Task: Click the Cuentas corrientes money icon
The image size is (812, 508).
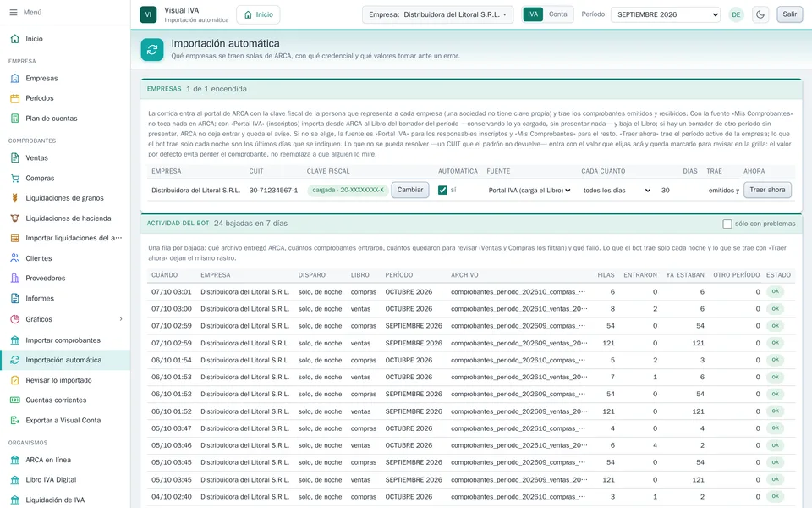Action: click(x=15, y=400)
